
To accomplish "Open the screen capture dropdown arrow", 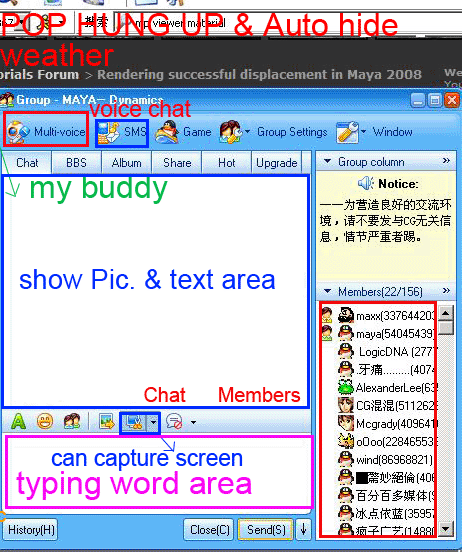I will [153, 422].
